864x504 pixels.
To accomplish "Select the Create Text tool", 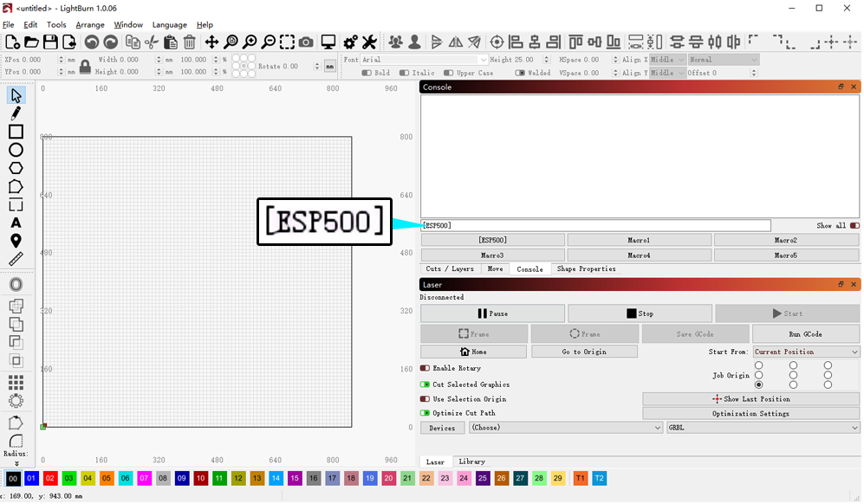I will coord(16,223).
